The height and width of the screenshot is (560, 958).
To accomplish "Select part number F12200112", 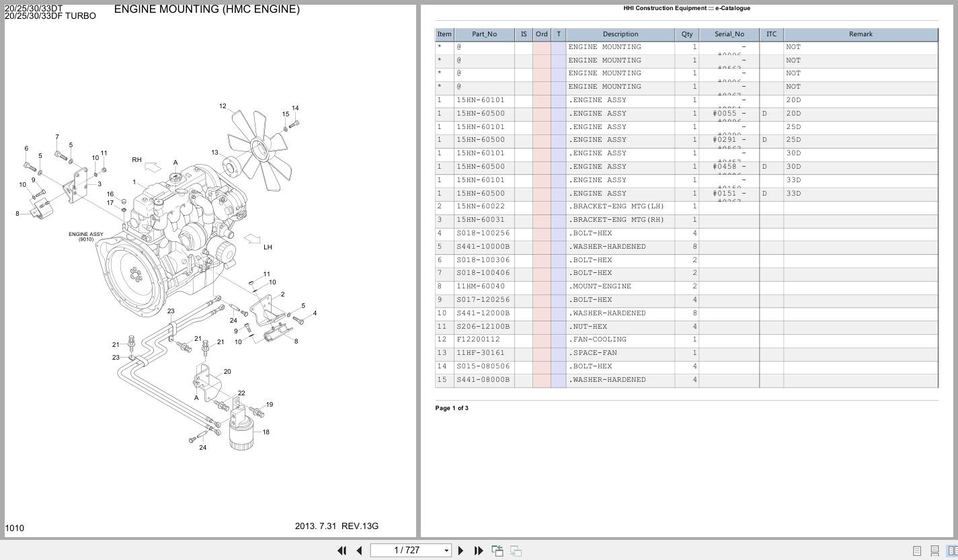I will [479, 339].
